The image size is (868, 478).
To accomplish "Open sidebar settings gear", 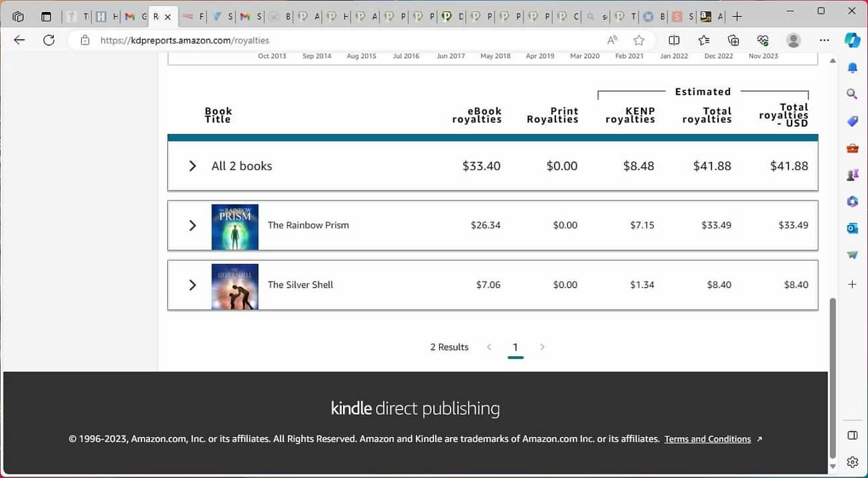I will pos(852,462).
